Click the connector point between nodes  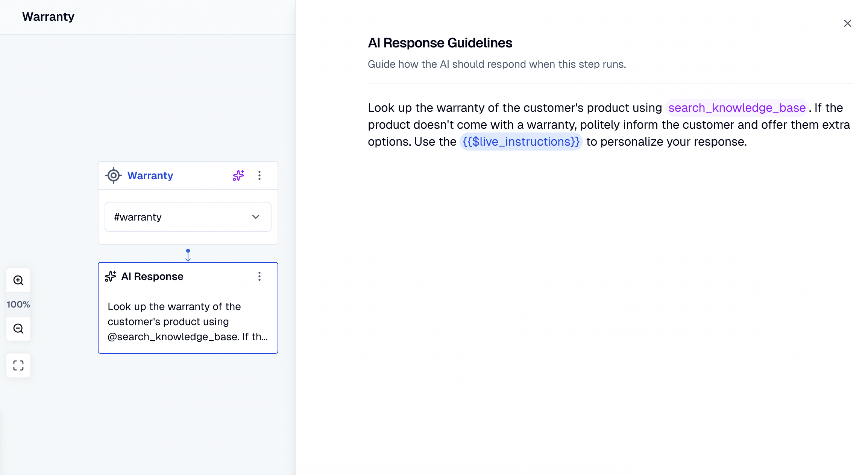tap(188, 251)
